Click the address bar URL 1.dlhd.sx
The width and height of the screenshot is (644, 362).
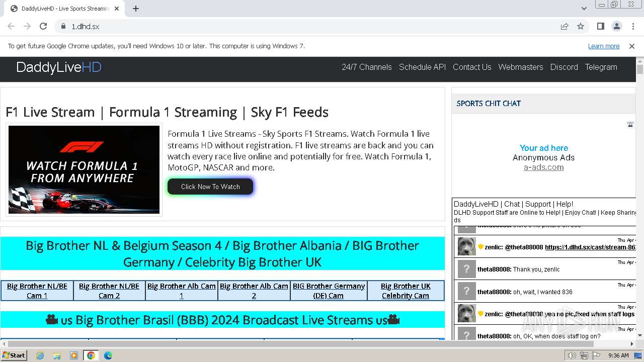pyautogui.click(x=86, y=27)
